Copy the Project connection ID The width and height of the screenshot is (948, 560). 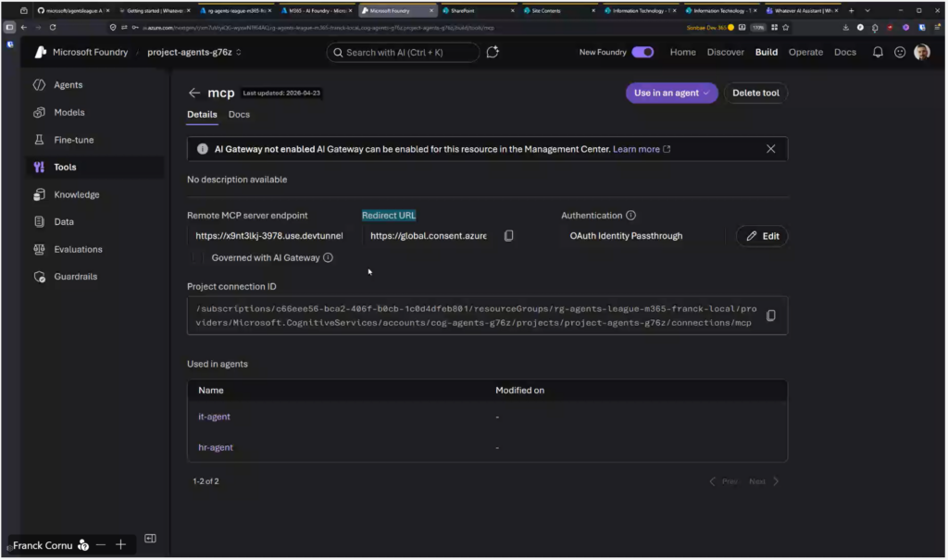(770, 316)
